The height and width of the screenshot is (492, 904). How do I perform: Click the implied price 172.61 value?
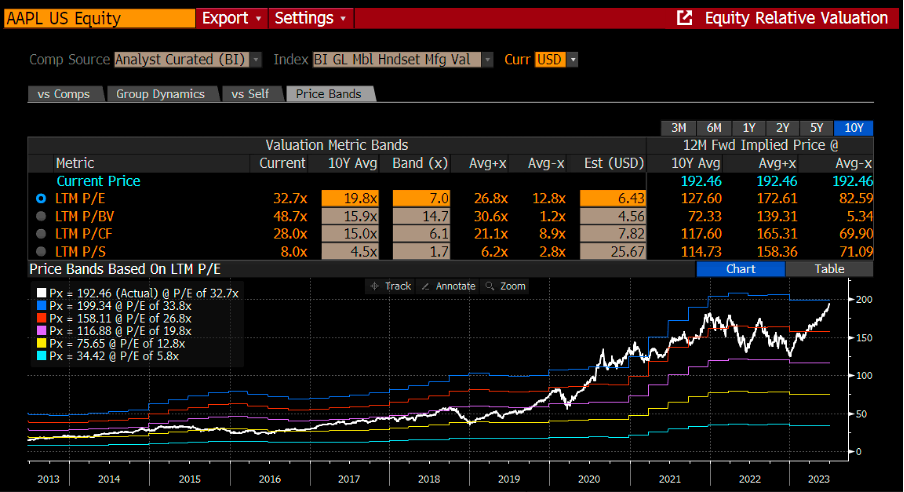coord(777,198)
